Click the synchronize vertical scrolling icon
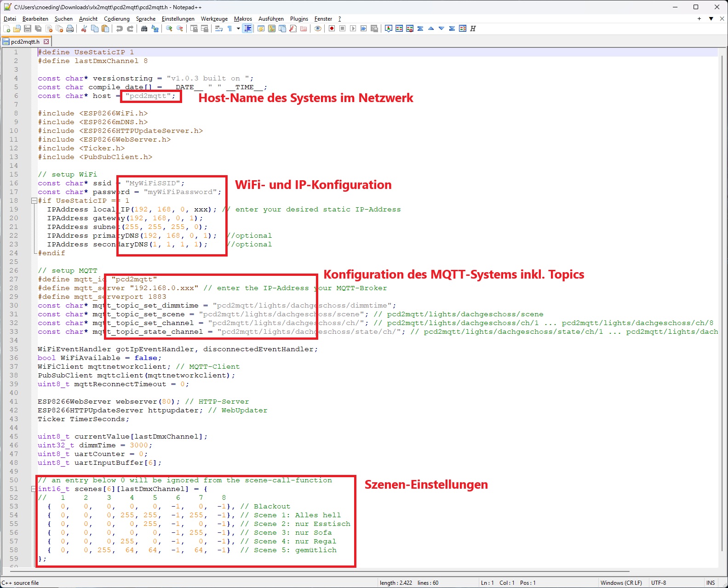This screenshot has width=728, height=588. pos(194,29)
